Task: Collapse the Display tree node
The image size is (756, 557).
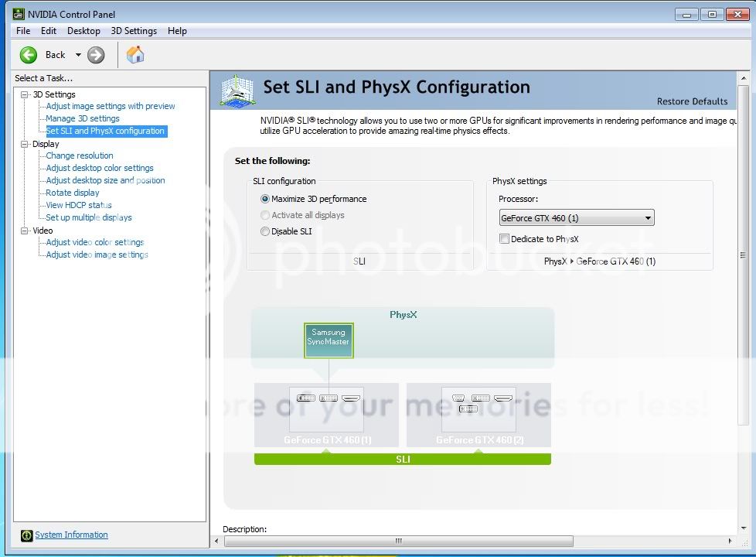Action: (x=24, y=144)
